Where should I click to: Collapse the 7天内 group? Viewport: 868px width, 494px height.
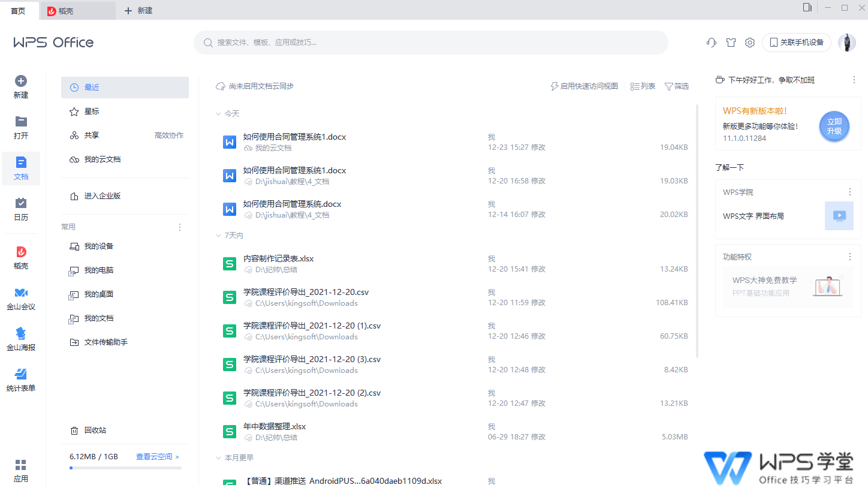(219, 236)
